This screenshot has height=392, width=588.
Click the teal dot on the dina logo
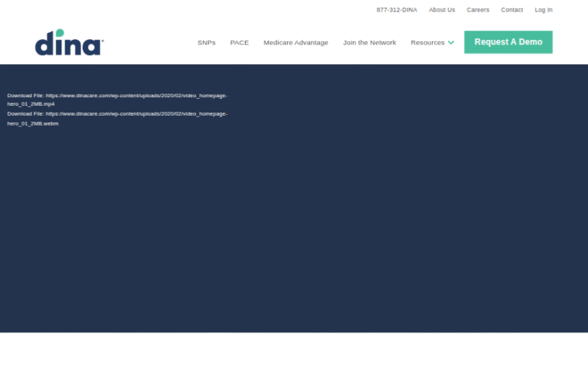click(60, 33)
